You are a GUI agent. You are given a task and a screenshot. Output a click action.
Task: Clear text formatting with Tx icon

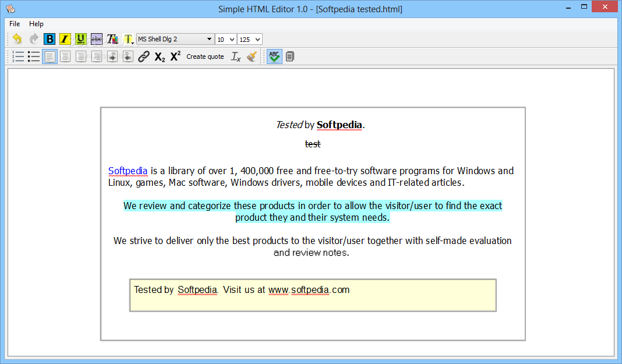click(x=236, y=56)
